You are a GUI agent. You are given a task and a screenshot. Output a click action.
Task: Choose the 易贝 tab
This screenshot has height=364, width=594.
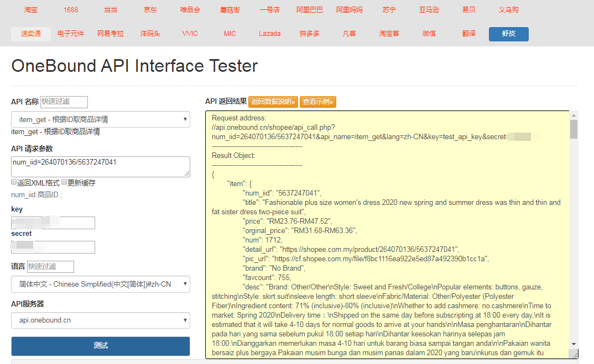click(468, 10)
